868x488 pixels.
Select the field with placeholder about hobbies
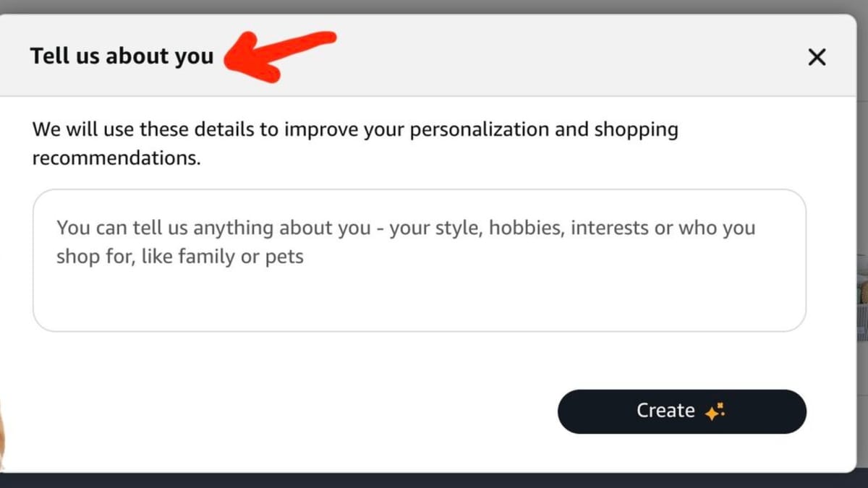tap(420, 260)
